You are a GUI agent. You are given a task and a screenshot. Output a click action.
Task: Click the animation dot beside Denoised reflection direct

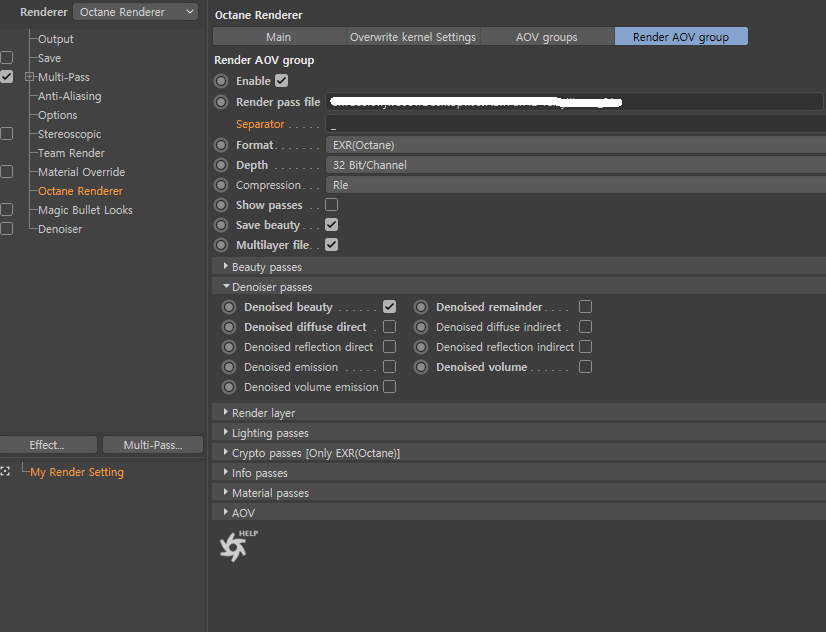point(229,347)
